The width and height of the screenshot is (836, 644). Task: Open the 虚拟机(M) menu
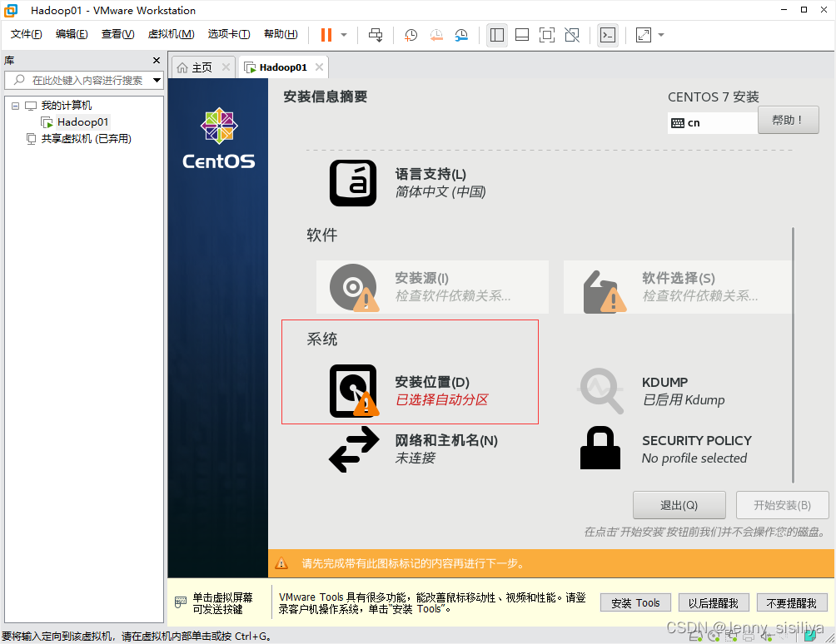[x=171, y=34]
